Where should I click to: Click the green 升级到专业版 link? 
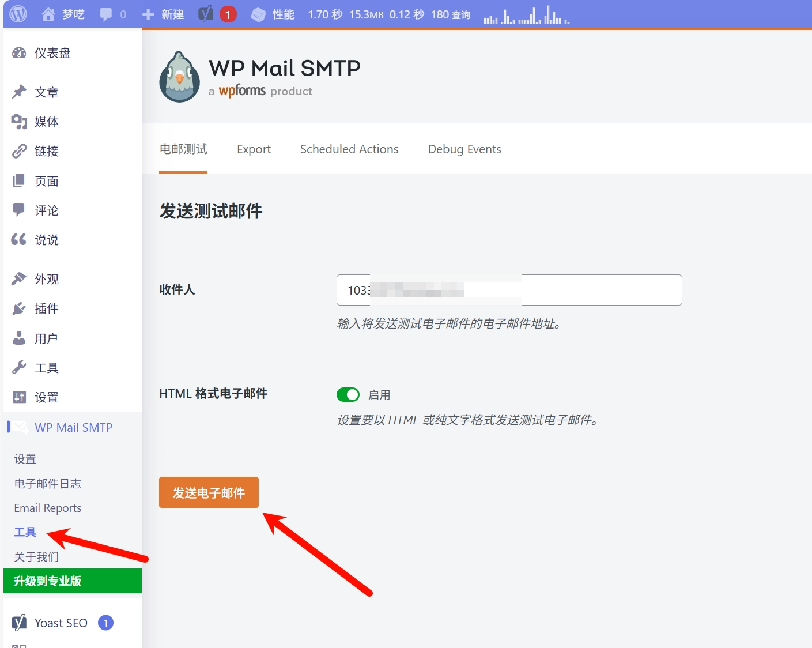click(x=73, y=581)
